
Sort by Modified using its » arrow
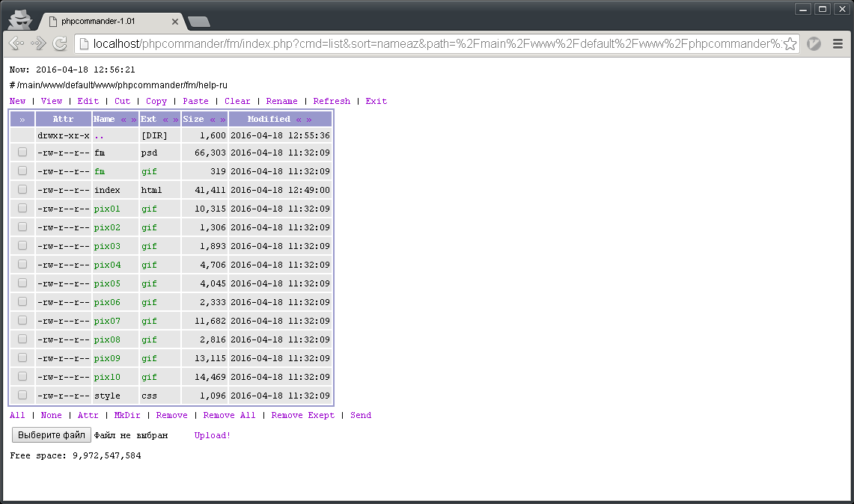[309, 119]
